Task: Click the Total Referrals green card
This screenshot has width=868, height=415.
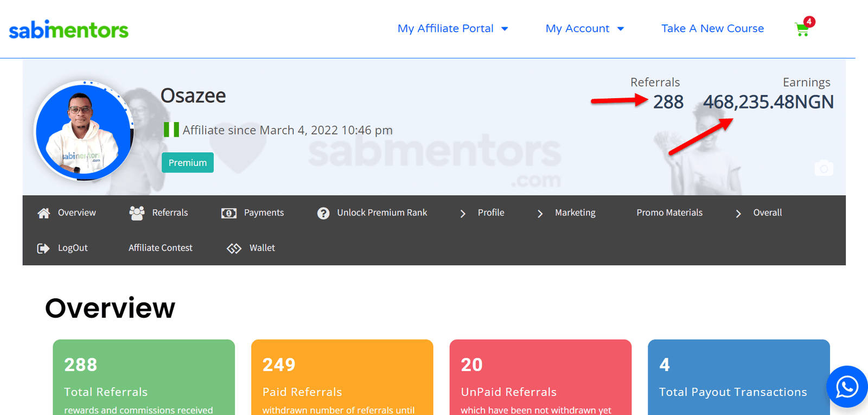Action: tap(144, 378)
